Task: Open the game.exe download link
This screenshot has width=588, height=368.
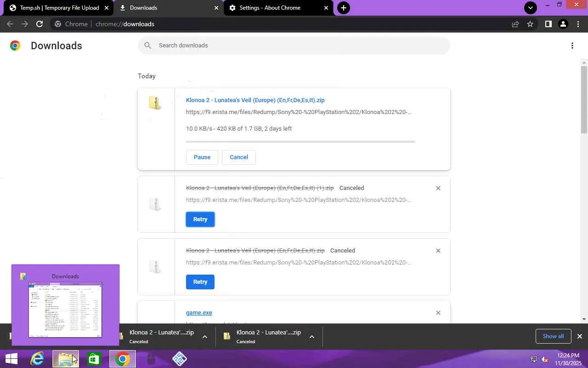Action: coord(199,312)
